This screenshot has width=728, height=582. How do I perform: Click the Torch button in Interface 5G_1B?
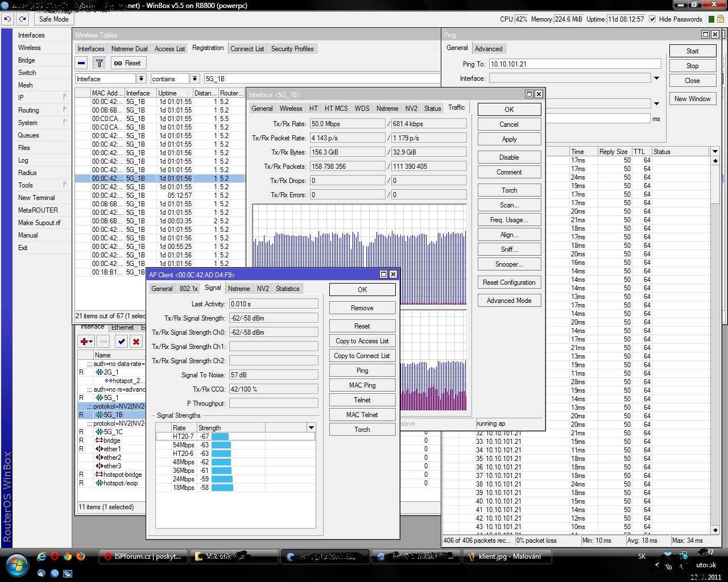pos(509,190)
